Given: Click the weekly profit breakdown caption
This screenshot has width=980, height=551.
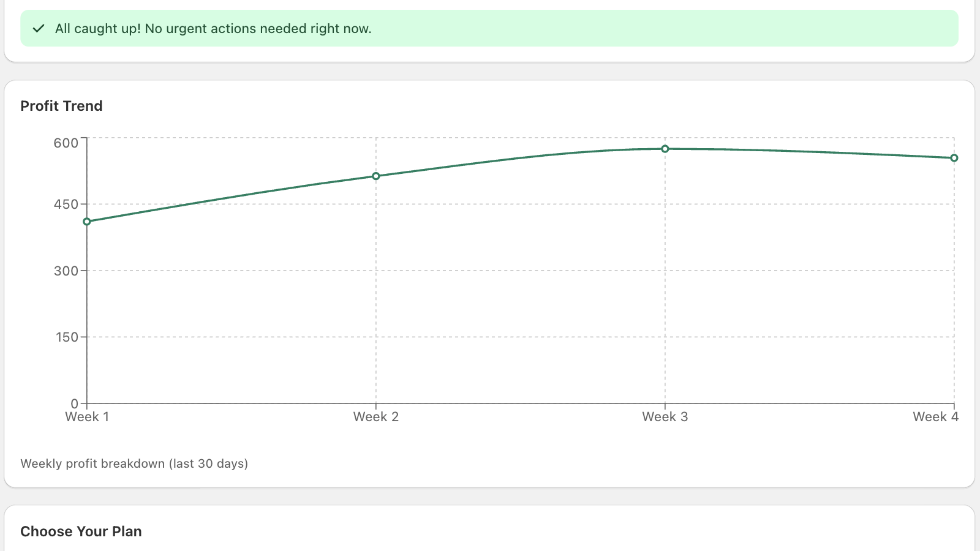Looking at the screenshot, I should 134,463.
